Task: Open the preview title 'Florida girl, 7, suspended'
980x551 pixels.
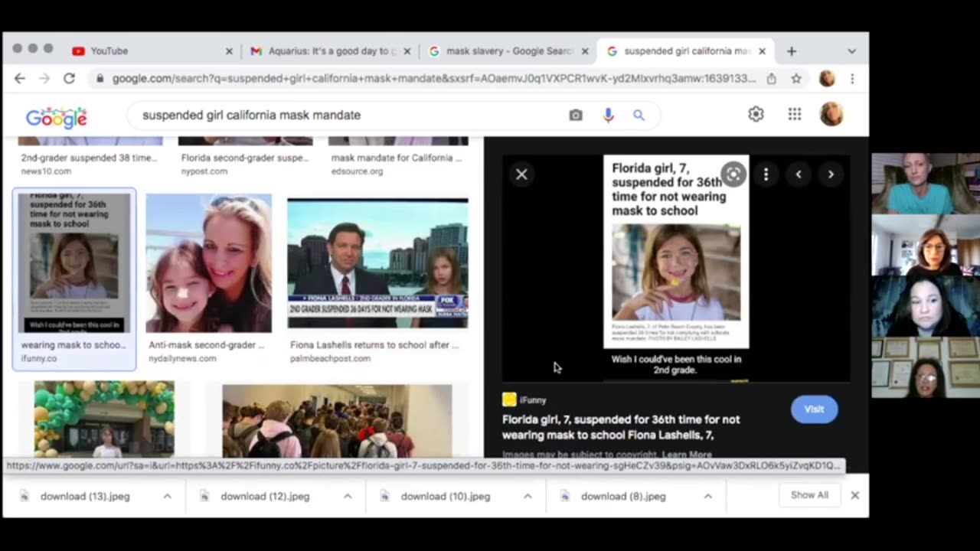Action: (x=621, y=427)
